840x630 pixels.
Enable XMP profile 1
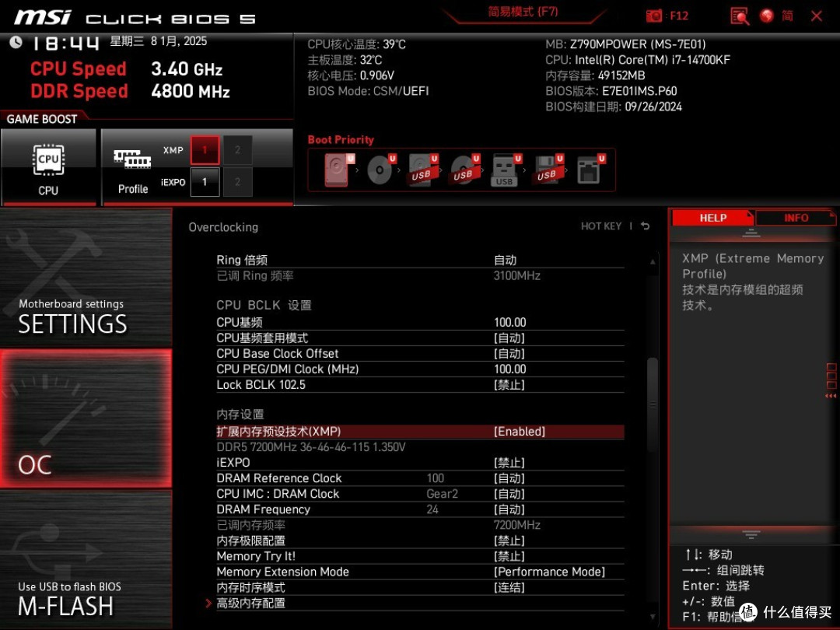(205, 150)
